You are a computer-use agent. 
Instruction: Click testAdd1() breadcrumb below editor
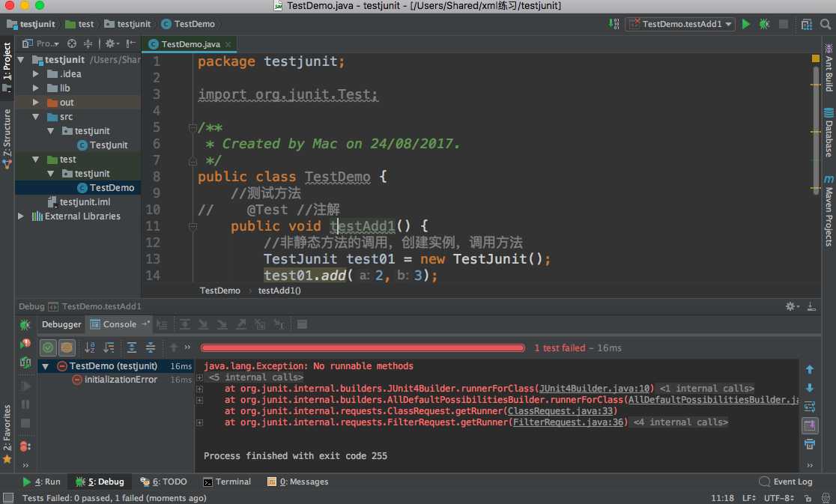click(279, 291)
